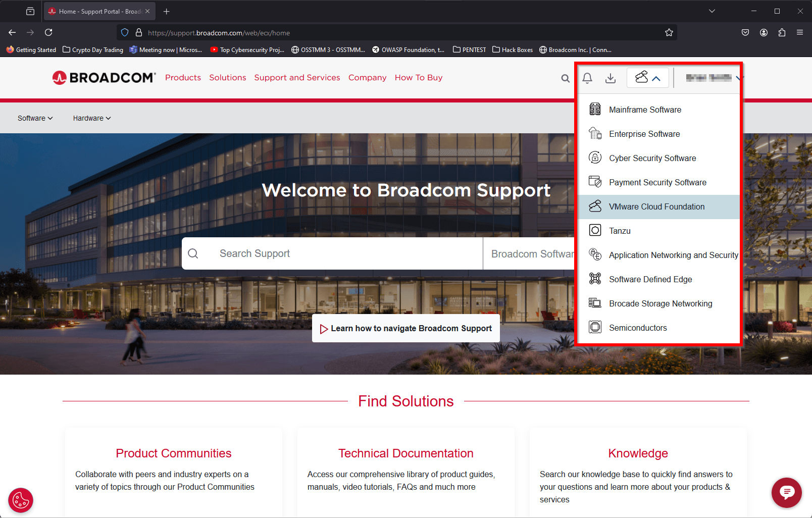The height and width of the screenshot is (518, 812).
Task: Expand the Software dropdown
Action: (x=35, y=118)
